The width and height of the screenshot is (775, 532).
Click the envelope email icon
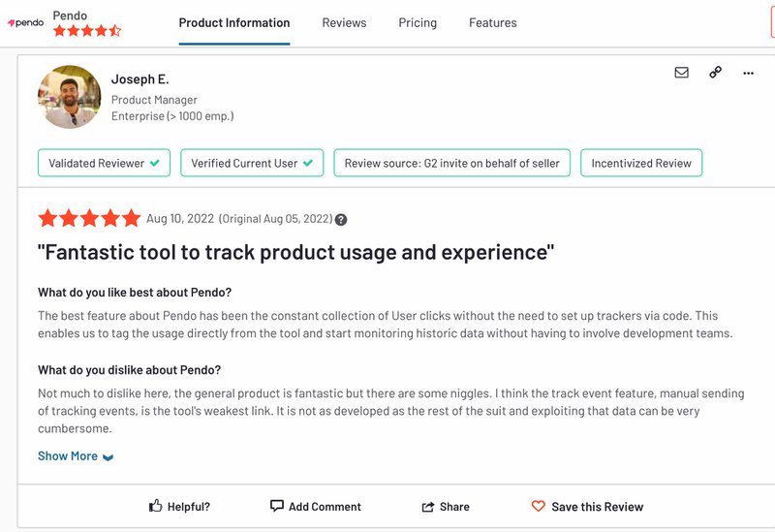coord(681,73)
